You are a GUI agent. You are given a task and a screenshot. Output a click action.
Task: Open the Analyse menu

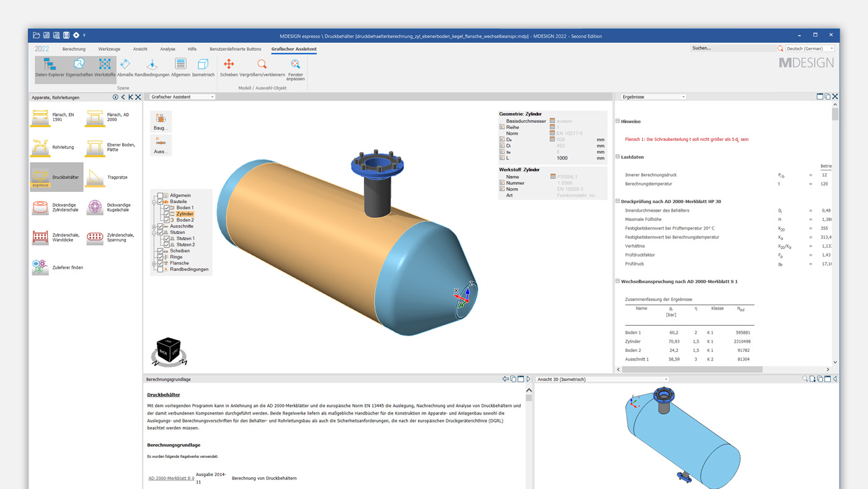click(x=167, y=49)
